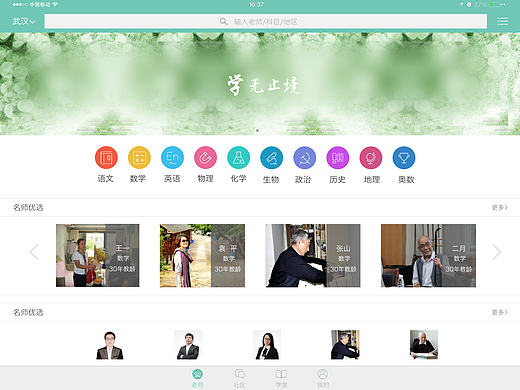This screenshot has width=520, height=390.
Task: Open teacher card 二月 数学 30年教龄
Action: pos(428,255)
